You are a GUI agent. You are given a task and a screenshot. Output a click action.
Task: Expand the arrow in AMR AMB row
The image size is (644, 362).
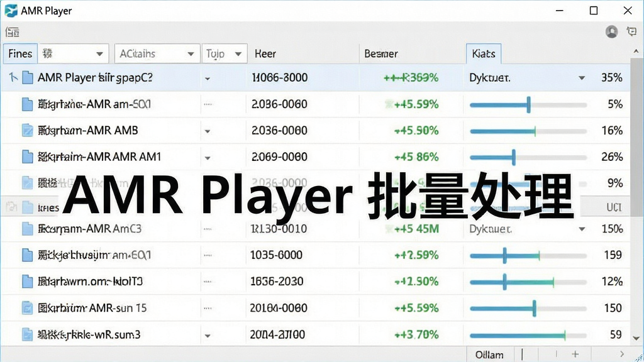pyautogui.click(x=208, y=131)
